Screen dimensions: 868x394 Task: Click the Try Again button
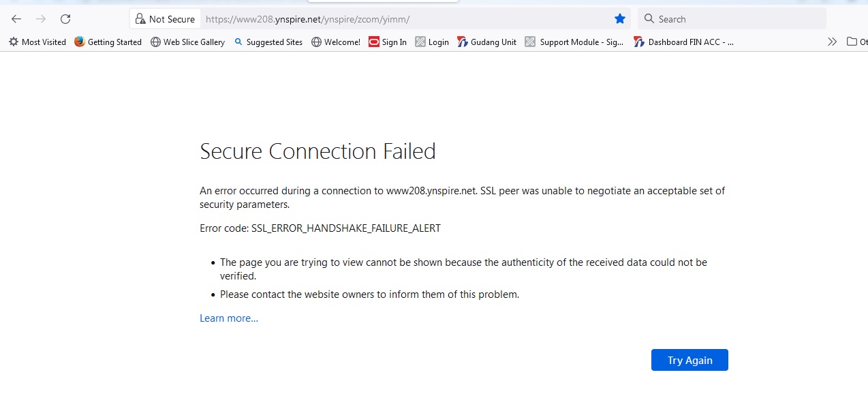689,360
